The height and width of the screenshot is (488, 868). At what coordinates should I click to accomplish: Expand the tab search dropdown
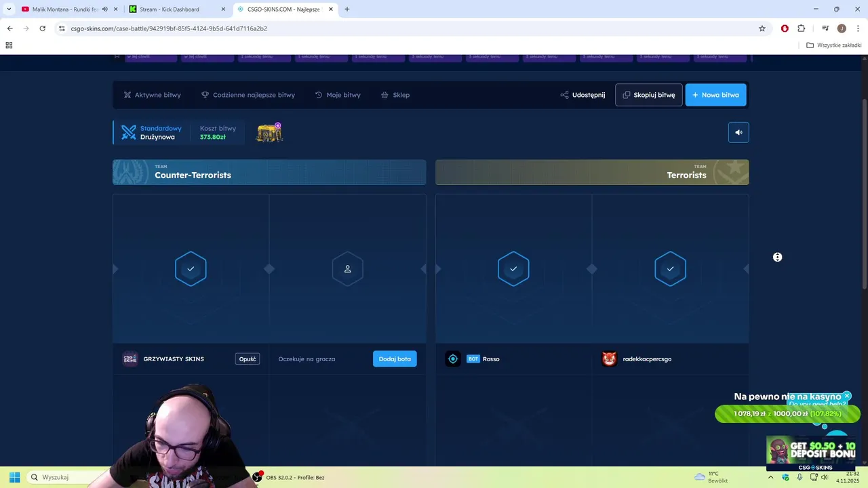pyautogui.click(x=9, y=9)
